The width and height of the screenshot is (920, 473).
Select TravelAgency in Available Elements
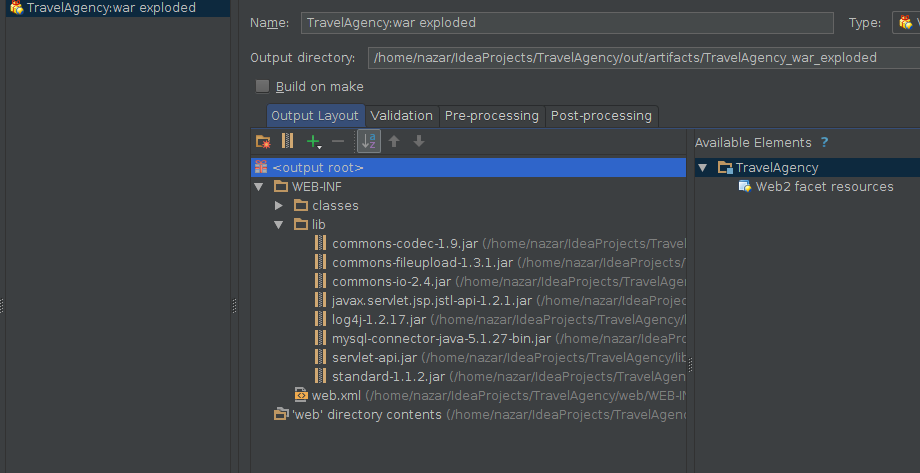pyautogui.click(x=777, y=168)
